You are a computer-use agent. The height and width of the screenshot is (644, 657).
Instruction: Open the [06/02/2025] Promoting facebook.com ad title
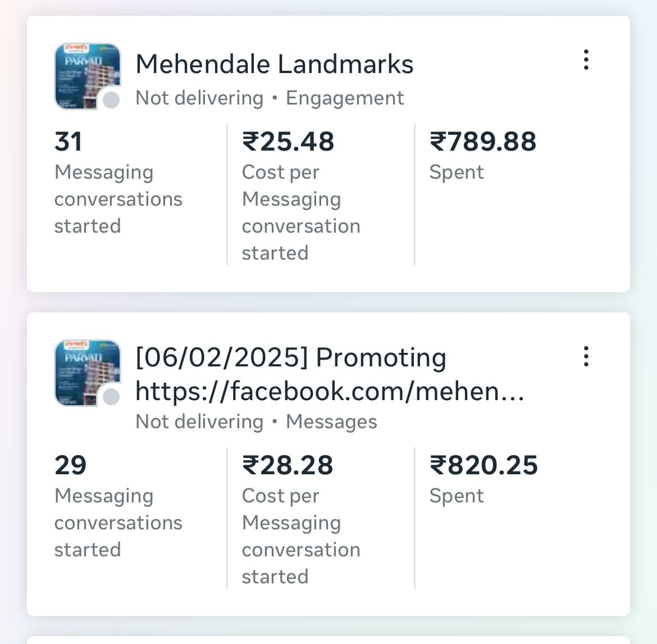point(329,374)
